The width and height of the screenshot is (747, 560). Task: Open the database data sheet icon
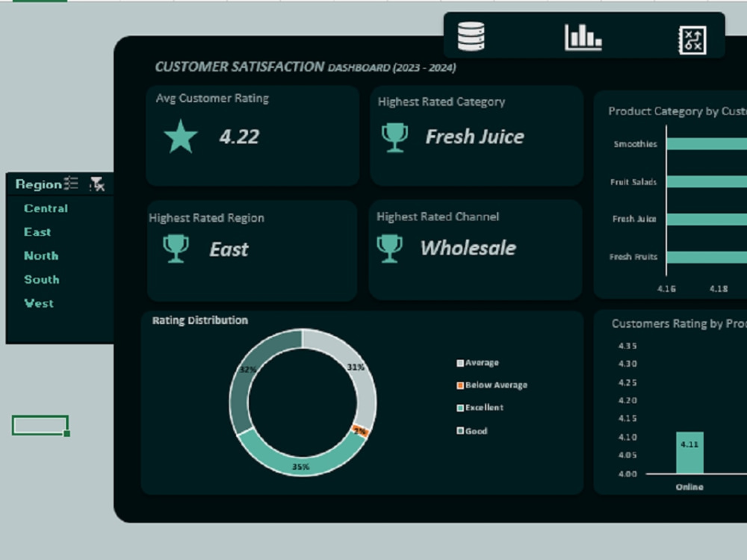[471, 36]
